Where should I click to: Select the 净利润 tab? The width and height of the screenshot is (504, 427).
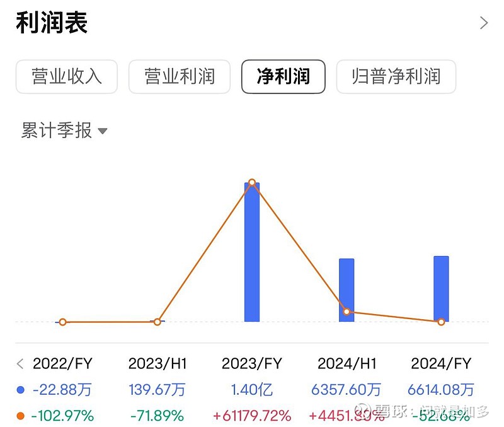(283, 76)
